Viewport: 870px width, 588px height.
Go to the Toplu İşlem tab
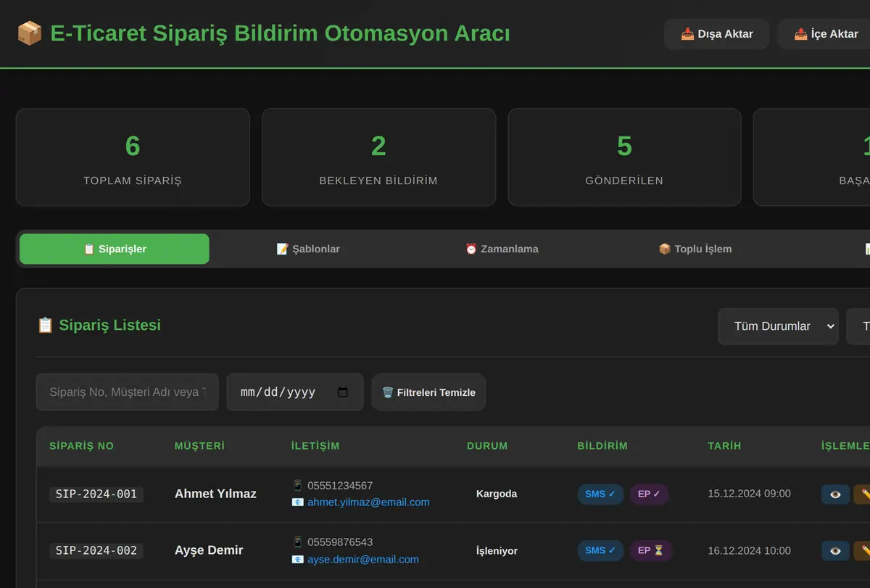point(695,249)
